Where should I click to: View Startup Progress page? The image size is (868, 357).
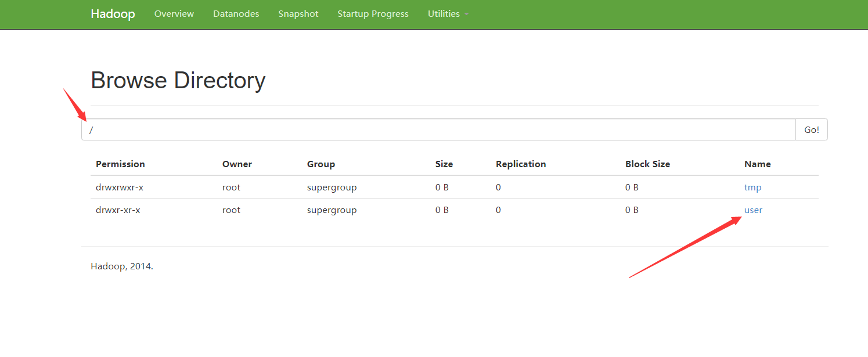pos(373,14)
